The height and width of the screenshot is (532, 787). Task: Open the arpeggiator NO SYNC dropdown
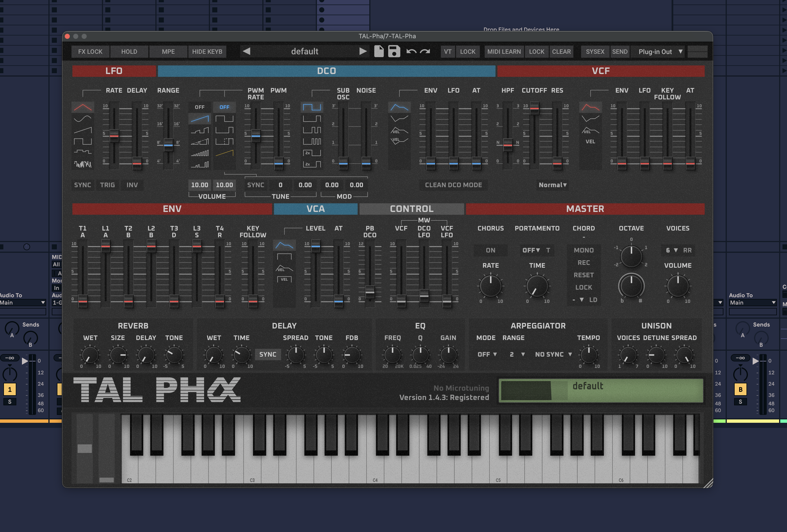553,354
